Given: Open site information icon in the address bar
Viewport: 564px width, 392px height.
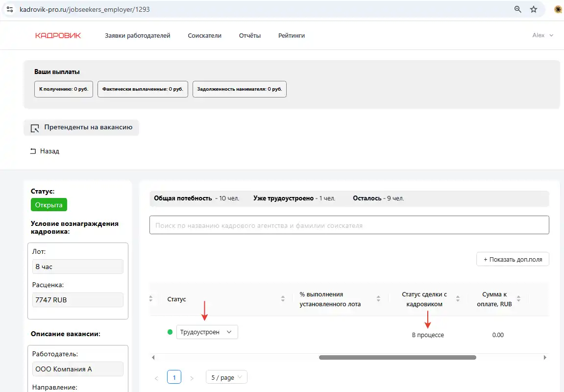Looking at the screenshot, I should (9, 9).
